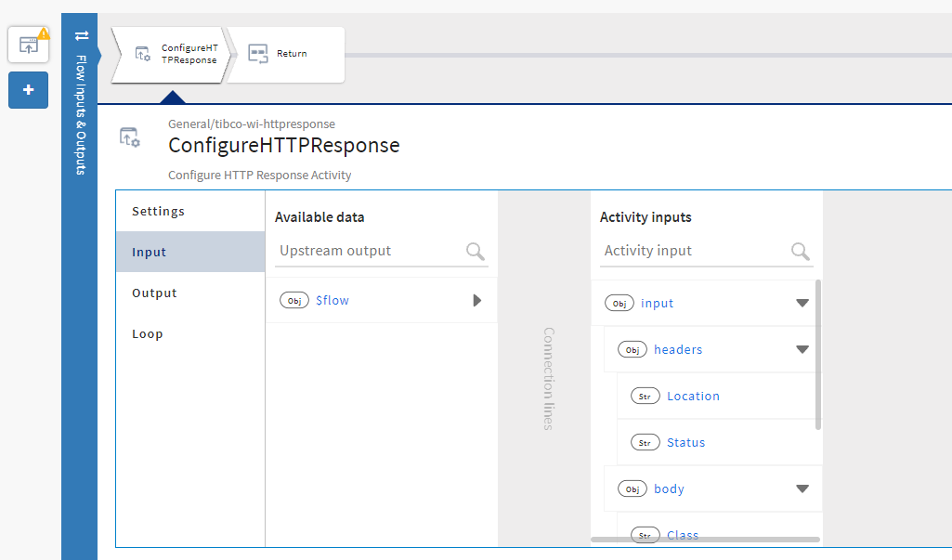The width and height of the screenshot is (952, 560).
Task: Click the Obj type badge next to $flow
Action: [294, 300]
